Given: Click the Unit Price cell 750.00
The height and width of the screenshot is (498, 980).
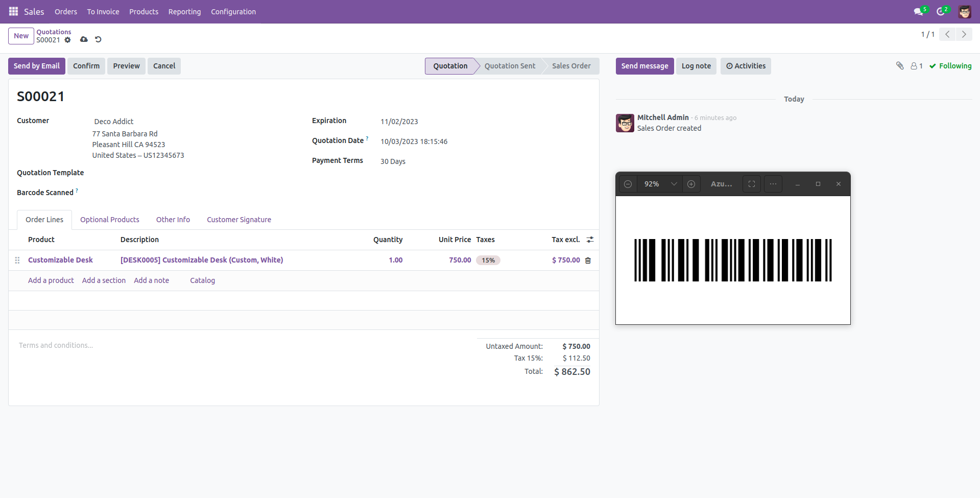Looking at the screenshot, I should tap(460, 260).
